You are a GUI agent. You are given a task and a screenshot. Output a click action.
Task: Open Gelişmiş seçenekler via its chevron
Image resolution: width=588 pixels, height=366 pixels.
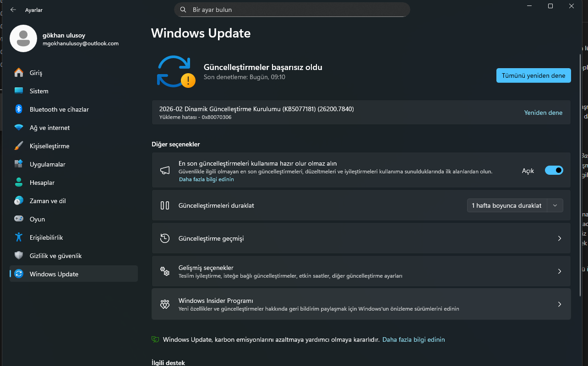click(x=559, y=271)
